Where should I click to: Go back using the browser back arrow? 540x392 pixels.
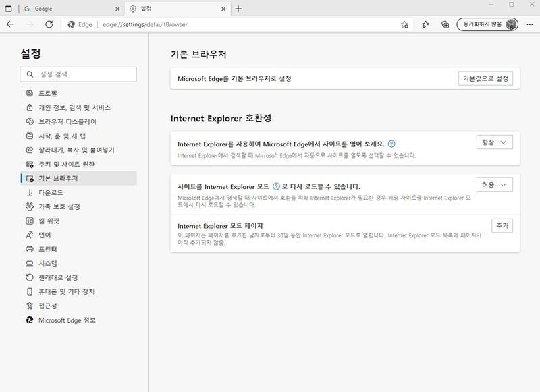point(10,24)
